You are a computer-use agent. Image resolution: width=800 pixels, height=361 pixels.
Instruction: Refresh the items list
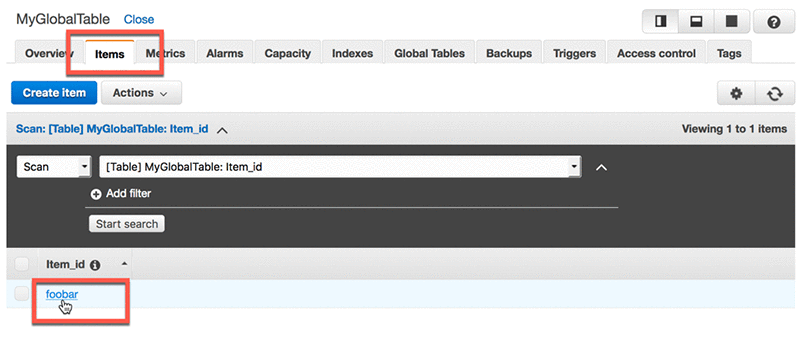pyautogui.click(x=774, y=93)
